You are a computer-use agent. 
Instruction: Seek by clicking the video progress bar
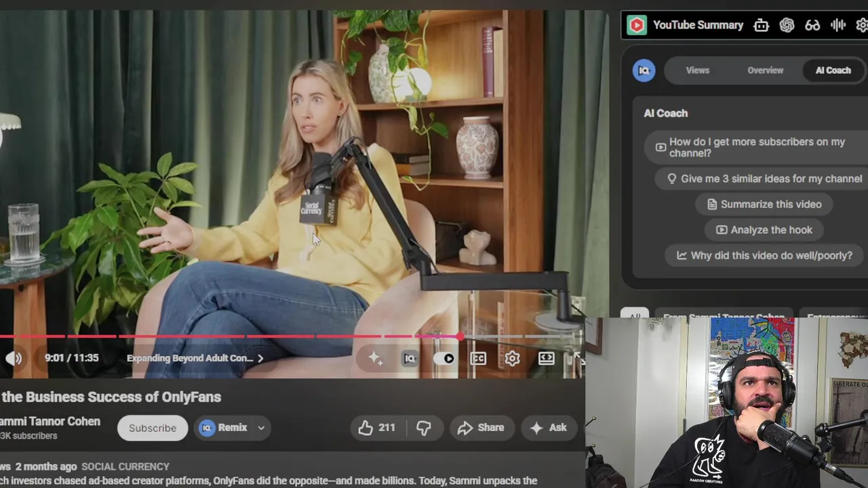292,336
